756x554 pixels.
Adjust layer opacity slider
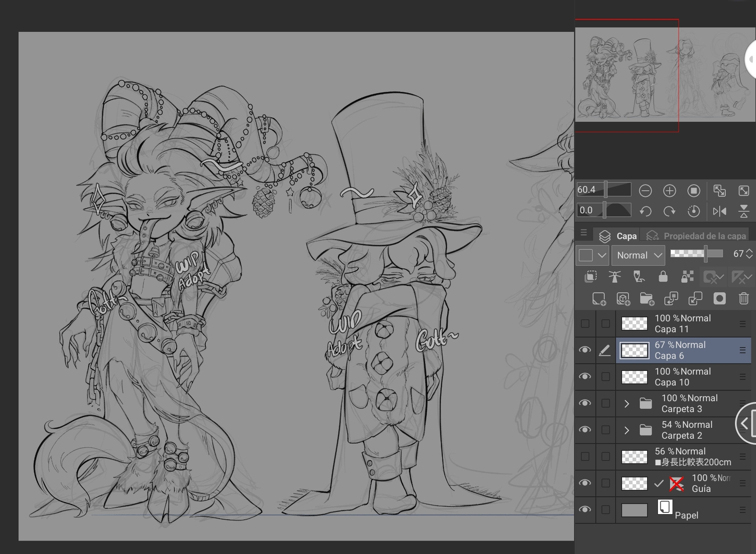(x=696, y=253)
